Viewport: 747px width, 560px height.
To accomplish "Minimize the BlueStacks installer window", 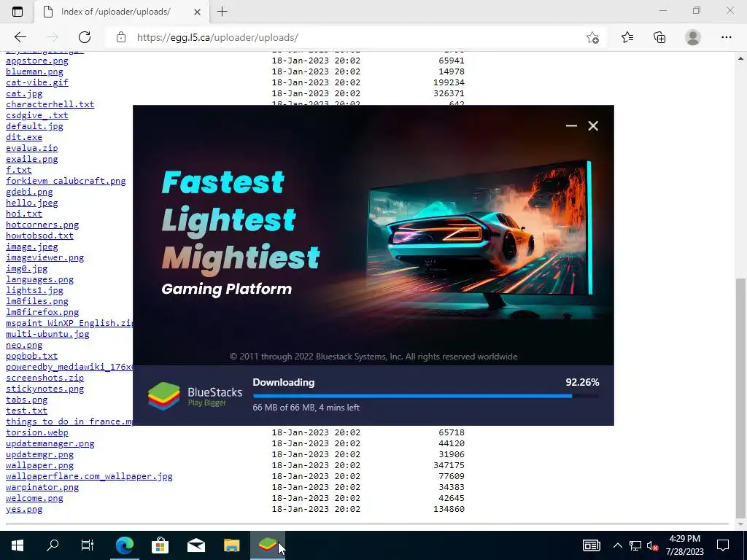I will tap(571, 125).
